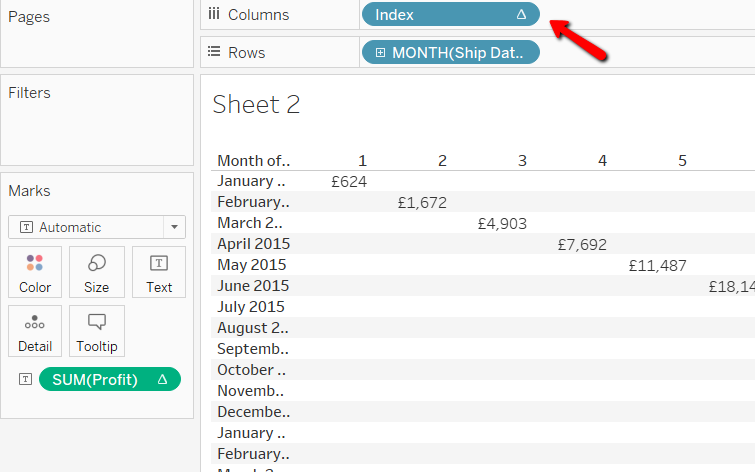Screen dimensions: 755x472
Task: Click the column header 5
Action: 682,160
